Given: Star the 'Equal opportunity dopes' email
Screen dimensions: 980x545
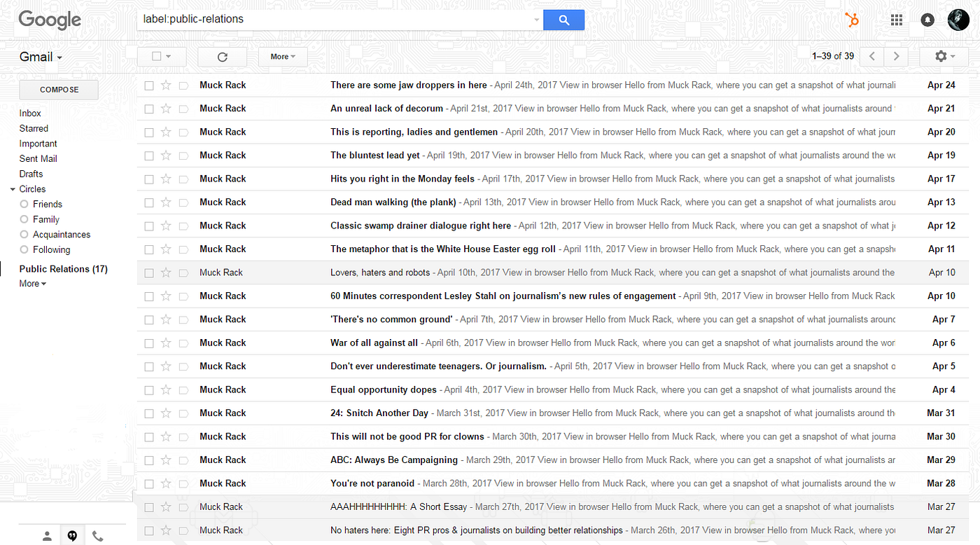Looking at the screenshot, I should [x=166, y=390].
